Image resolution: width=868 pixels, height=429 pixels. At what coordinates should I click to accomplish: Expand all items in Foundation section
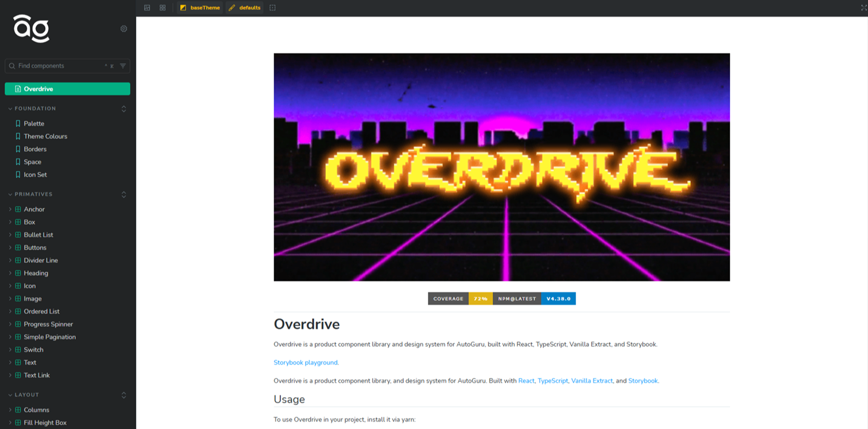click(124, 109)
